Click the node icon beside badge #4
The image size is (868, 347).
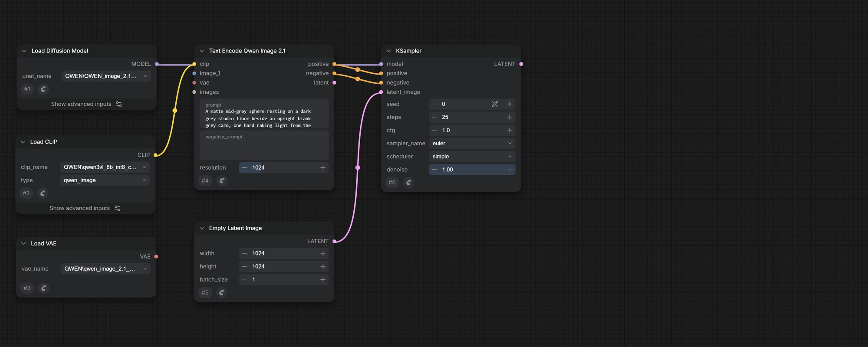tap(222, 180)
